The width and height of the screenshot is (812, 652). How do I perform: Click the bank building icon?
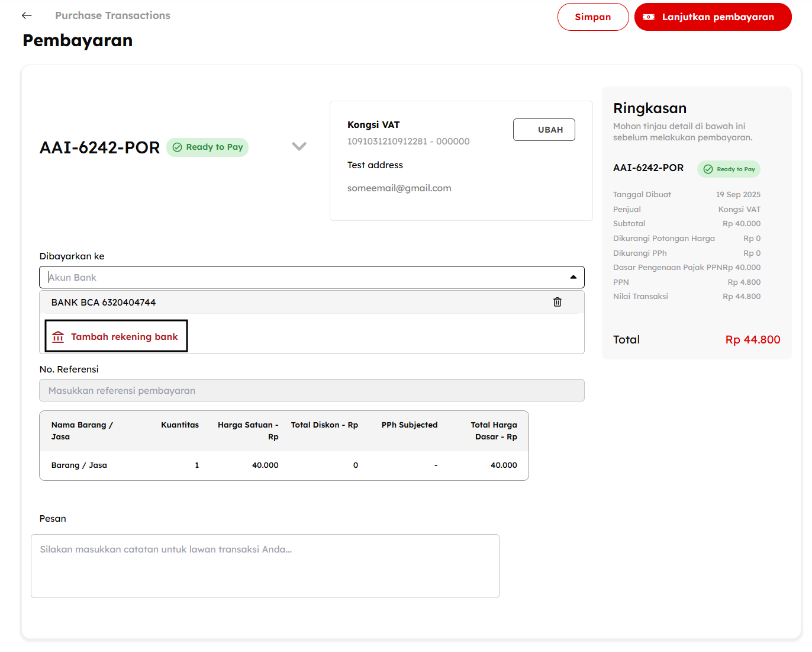[x=58, y=337]
